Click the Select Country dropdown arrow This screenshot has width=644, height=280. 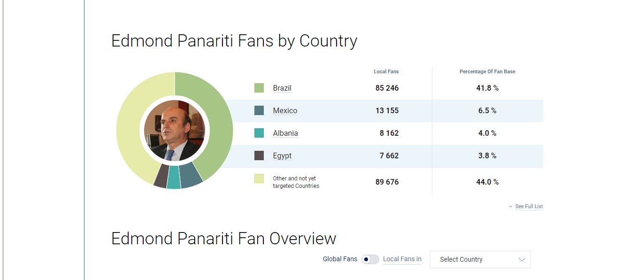pyautogui.click(x=521, y=259)
